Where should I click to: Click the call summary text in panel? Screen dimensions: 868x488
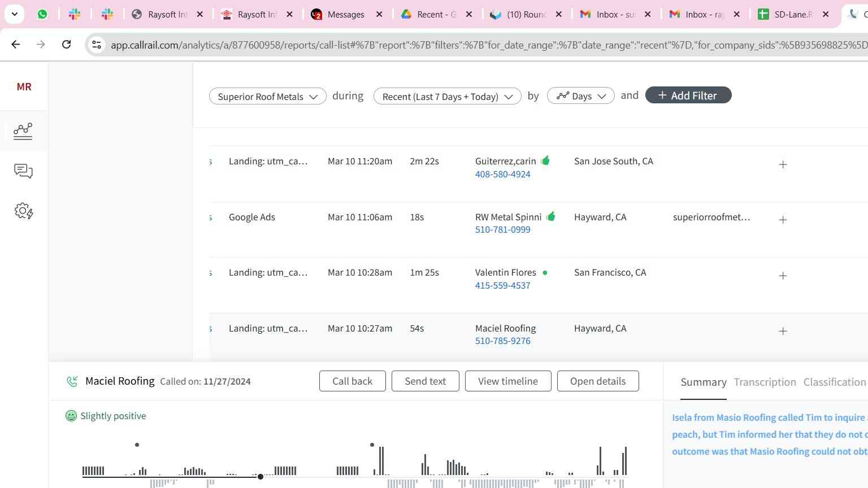769,434
